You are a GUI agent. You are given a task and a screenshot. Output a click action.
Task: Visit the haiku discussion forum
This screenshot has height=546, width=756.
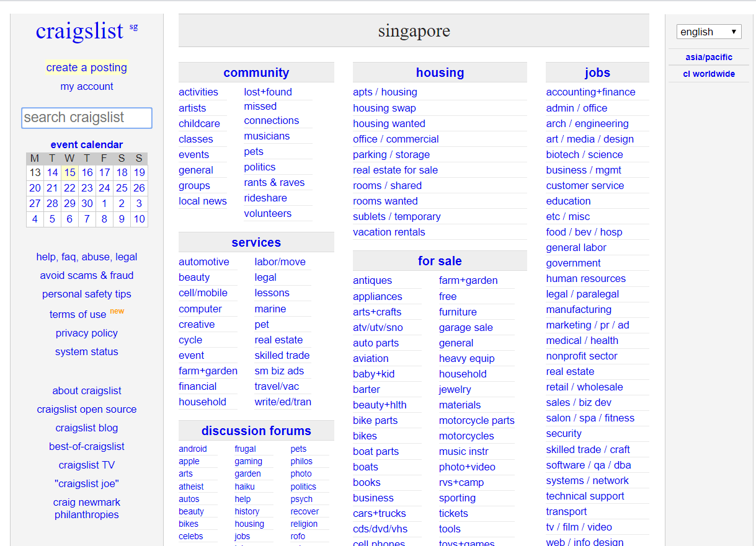pyautogui.click(x=244, y=487)
